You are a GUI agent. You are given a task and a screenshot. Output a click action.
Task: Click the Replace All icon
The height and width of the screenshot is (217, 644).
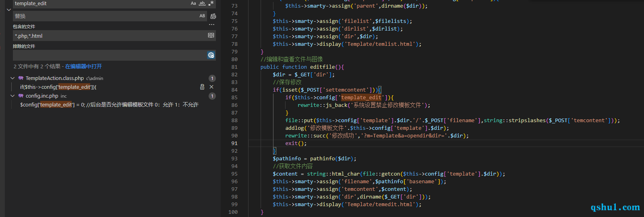click(x=213, y=16)
